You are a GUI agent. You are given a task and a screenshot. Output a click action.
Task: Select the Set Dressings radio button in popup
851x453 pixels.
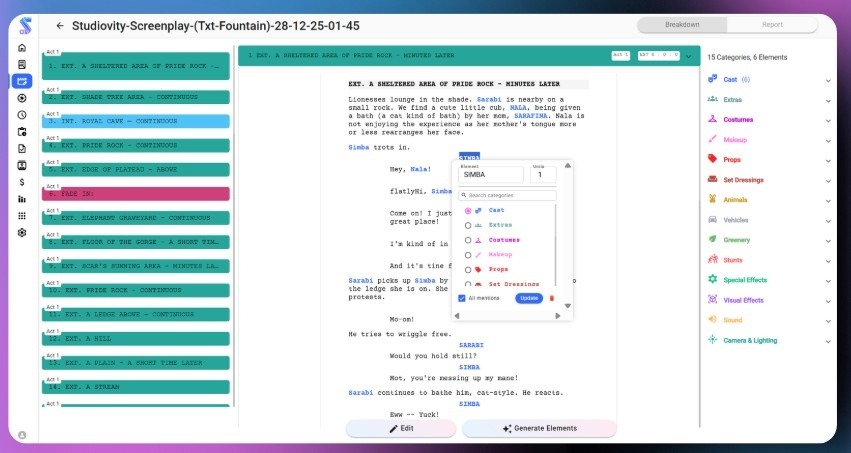pos(468,284)
